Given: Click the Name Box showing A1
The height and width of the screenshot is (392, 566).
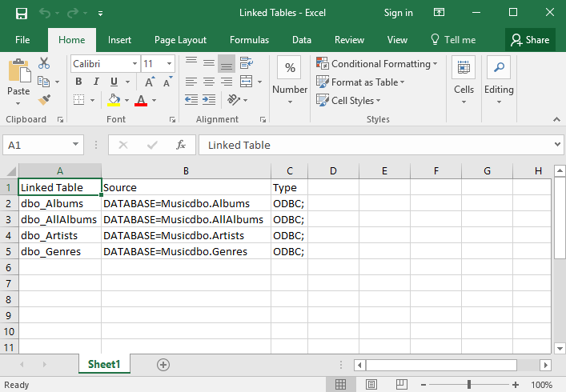Looking at the screenshot, I should click(x=43, y=145).
